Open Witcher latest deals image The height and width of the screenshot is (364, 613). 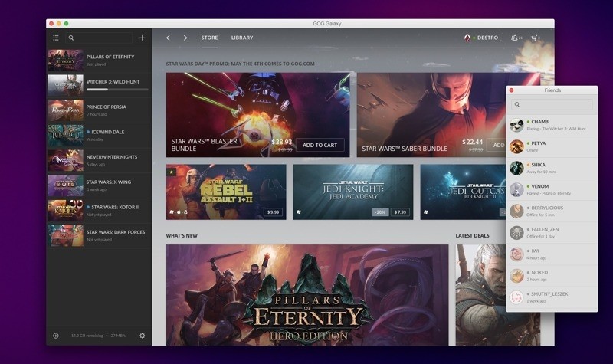point(481,295)
